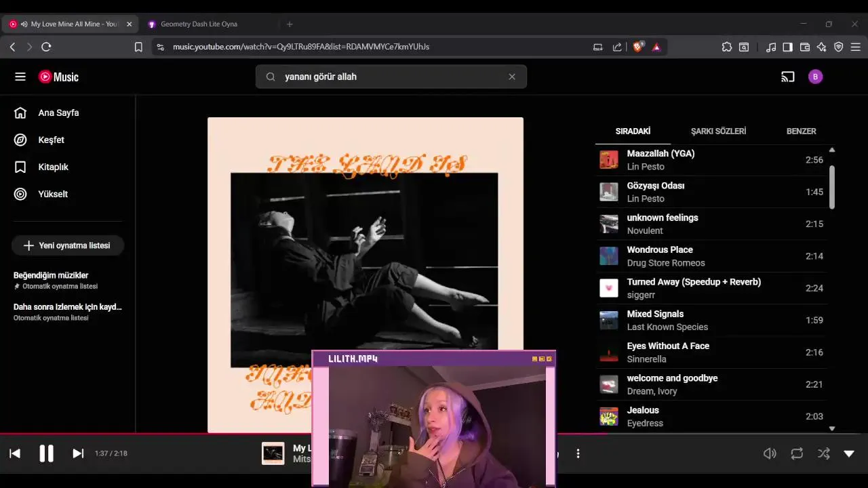This screenshot has width=868, height=488.
Task: Click the search field with yananı görür allah
Action: pos(390,77)
